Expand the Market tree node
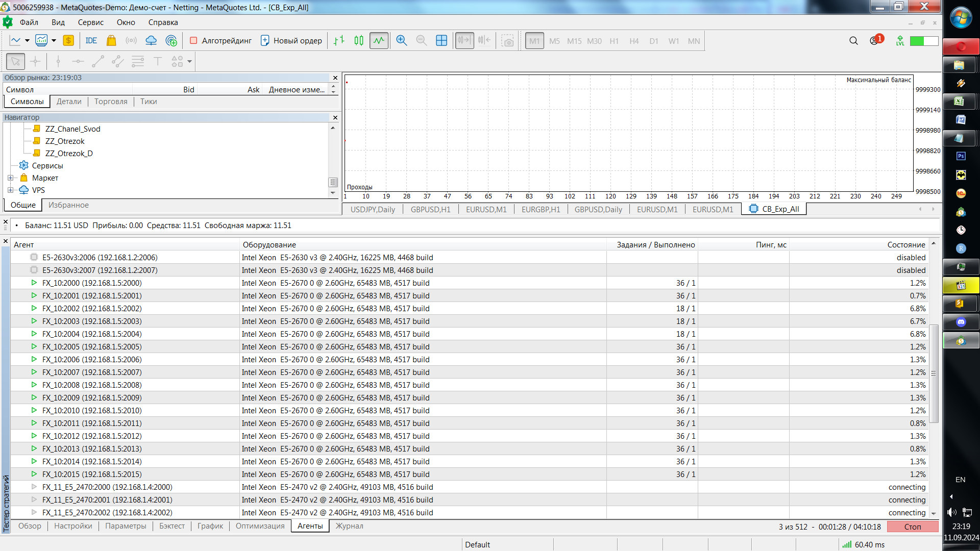980x551 pixels. tap(10, 178)
